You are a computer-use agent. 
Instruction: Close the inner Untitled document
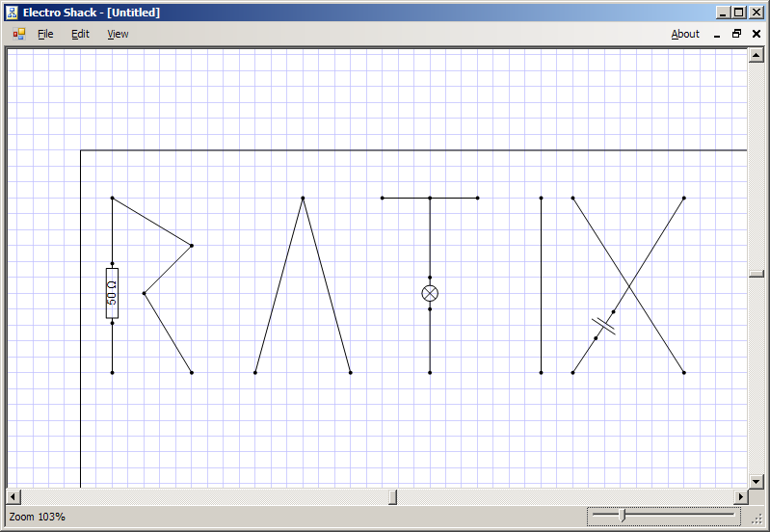(x=757, y=34)
